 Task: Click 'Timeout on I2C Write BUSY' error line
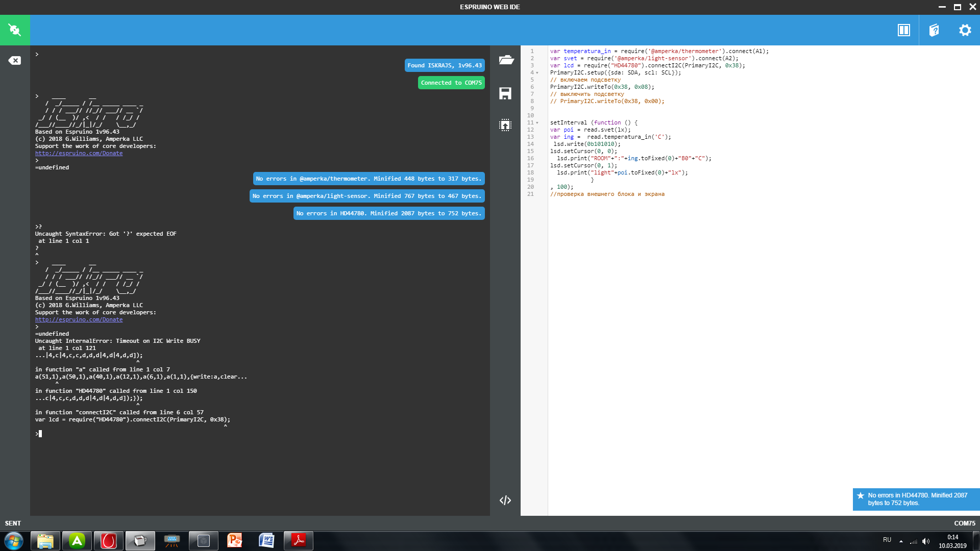[x=117, y=341]
